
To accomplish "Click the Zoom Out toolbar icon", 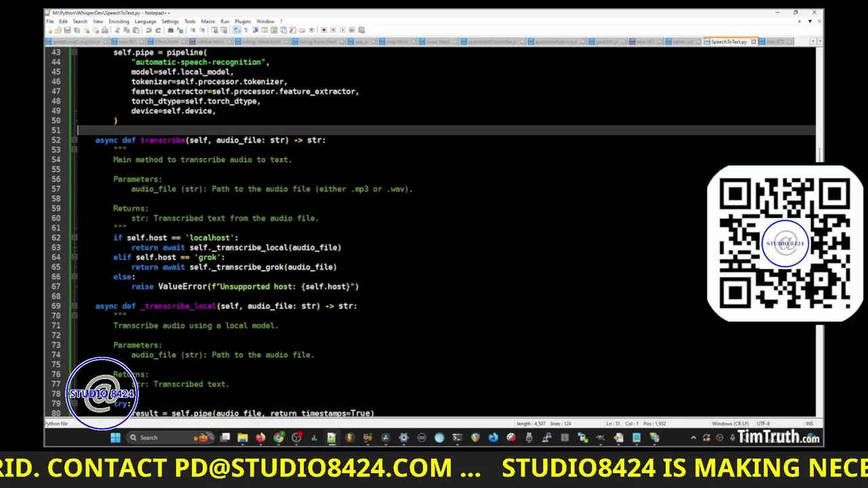I will (x=202, y=30).
